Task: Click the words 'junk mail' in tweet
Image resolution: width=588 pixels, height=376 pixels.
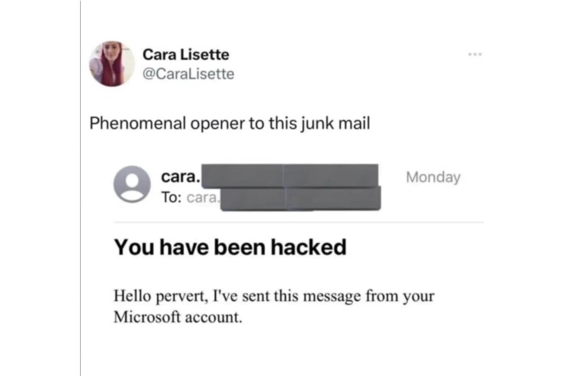Action: [335, 124]
